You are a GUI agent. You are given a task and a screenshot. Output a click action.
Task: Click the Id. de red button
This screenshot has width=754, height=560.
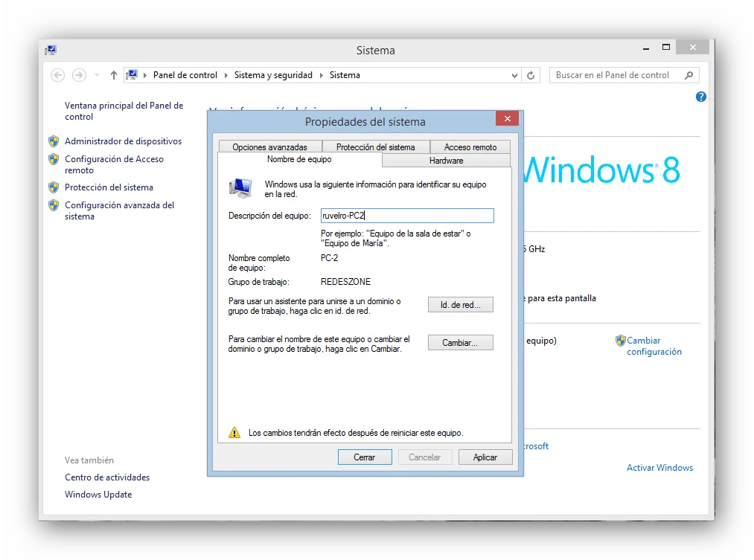pyautogui.click(x=460, y=304)
